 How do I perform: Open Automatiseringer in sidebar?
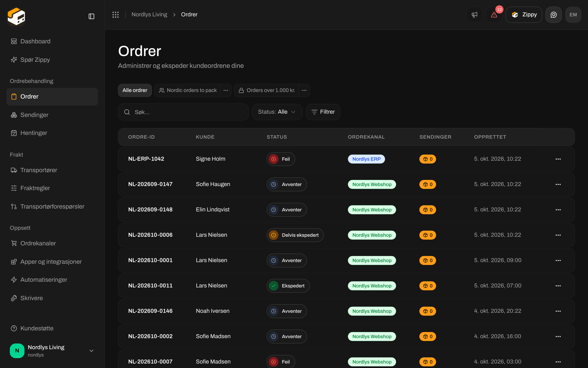point(52,280)
